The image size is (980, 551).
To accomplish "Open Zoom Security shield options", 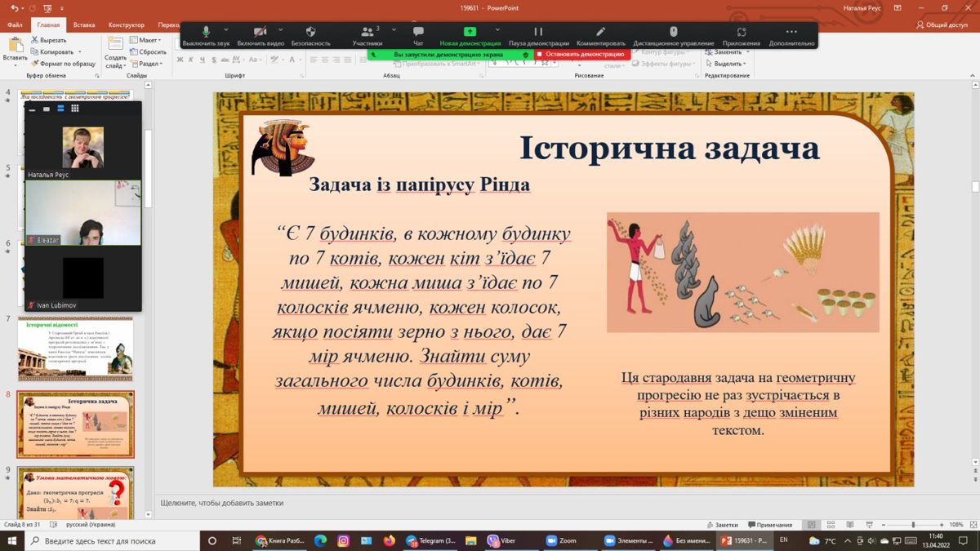I will click(x=310, y=33).
